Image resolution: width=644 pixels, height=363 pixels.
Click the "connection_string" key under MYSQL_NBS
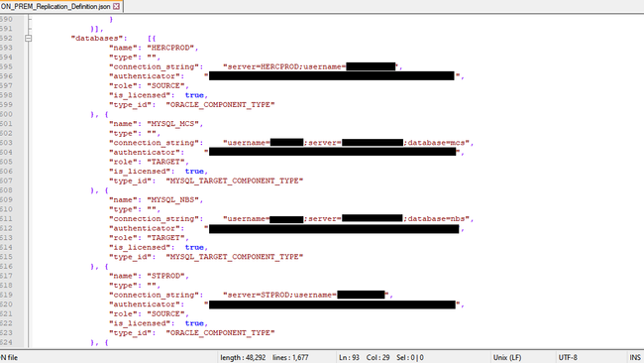[x=154, y=219]
